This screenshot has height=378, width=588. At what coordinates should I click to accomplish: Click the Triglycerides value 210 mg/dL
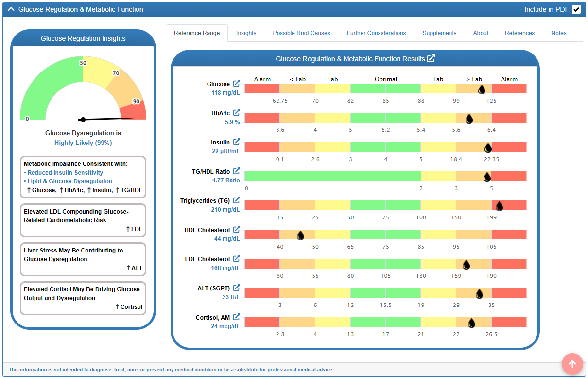point(225,210)
